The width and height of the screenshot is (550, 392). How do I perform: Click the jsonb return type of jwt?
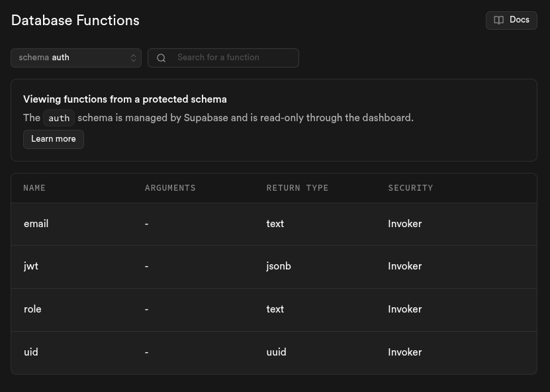(x=279, y=266)
